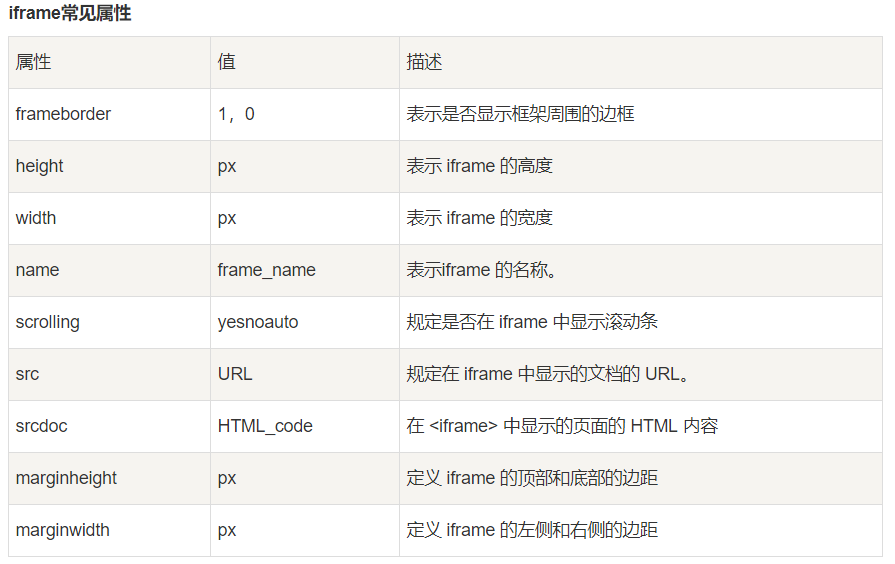Click the HTML_code value cell
Viewport: 895px width, 564px height.
[x=265, y=426]
